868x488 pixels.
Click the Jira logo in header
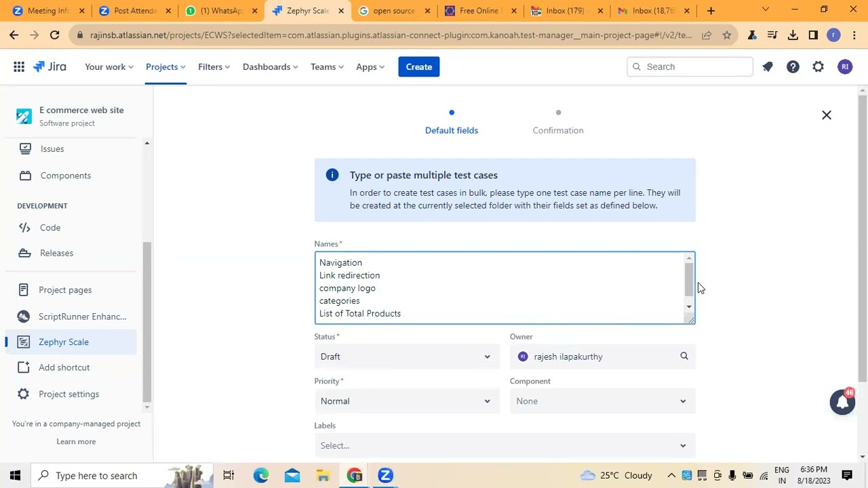[50, 66]
